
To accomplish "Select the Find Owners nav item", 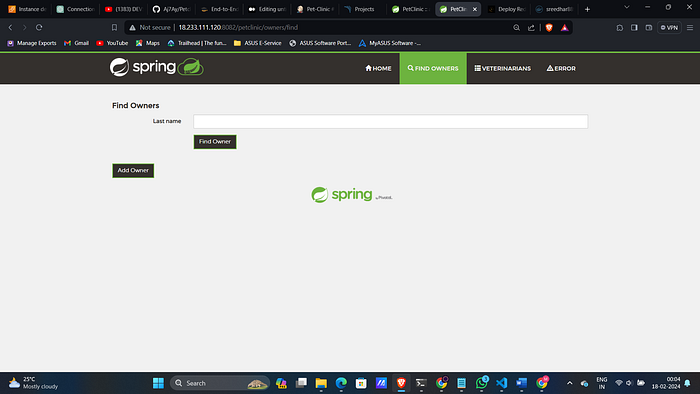I will 433,68.
